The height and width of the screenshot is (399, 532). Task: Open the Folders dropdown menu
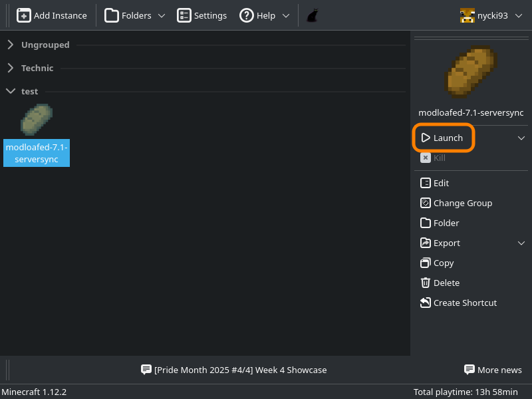click(135, 15)
